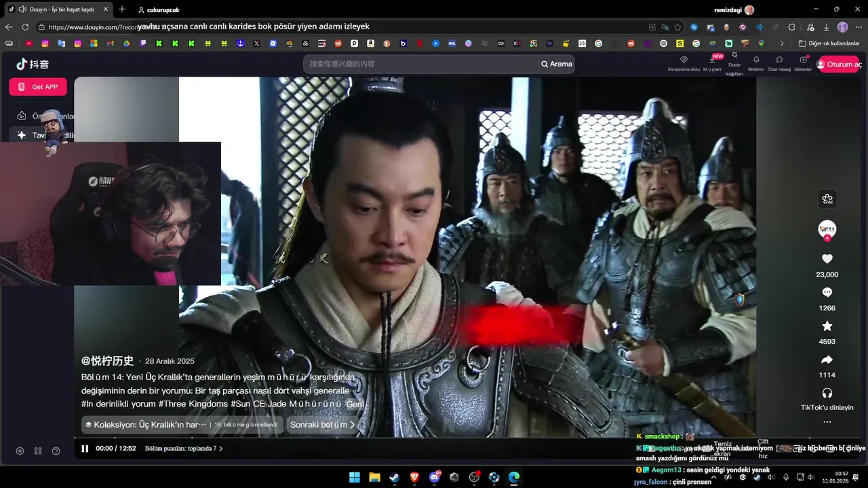The width and height of the screenshot is (868, 488).
Task: Go to Sonraki bölüm next episode
Action: point(322,424)
